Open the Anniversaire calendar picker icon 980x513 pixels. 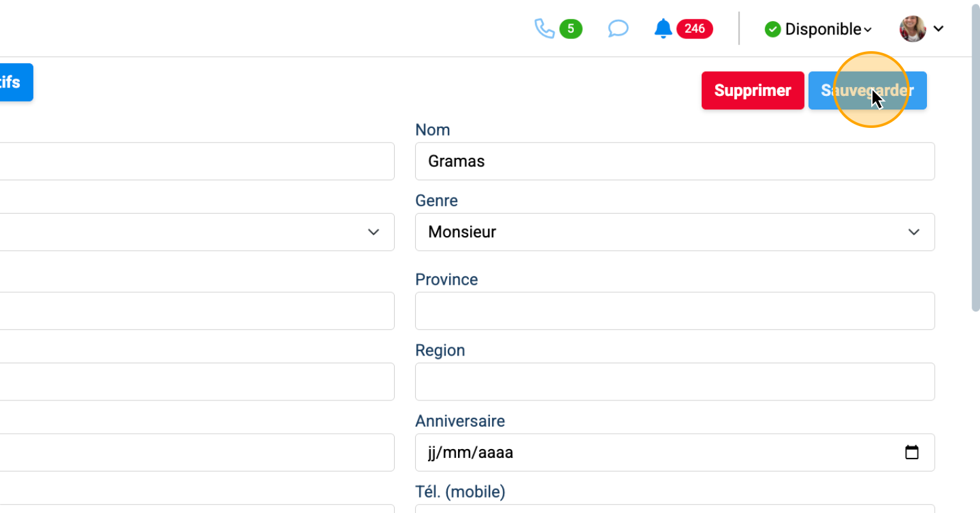[912, 452]
